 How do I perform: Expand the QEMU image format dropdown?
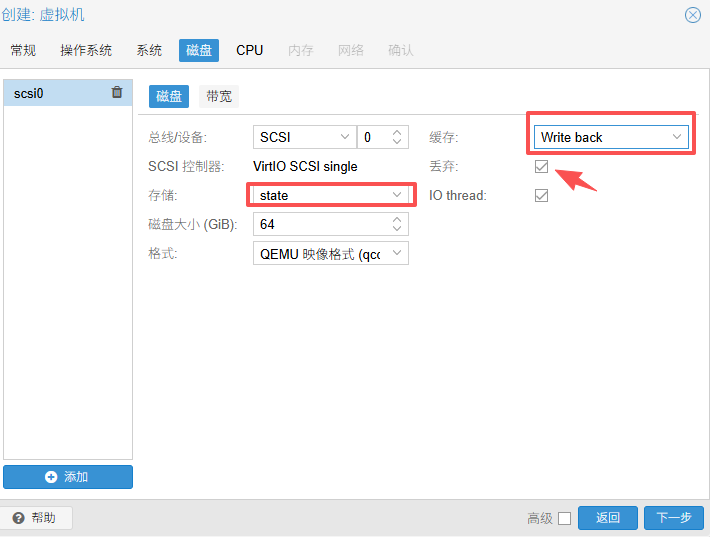click(397, 253)
